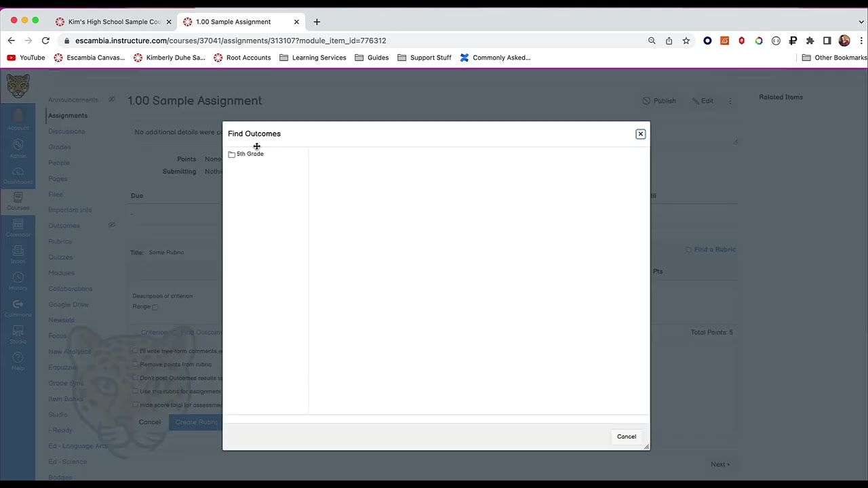
Task: Click Cancel in the Find Outcomes dialog
Action: [627, 436]
